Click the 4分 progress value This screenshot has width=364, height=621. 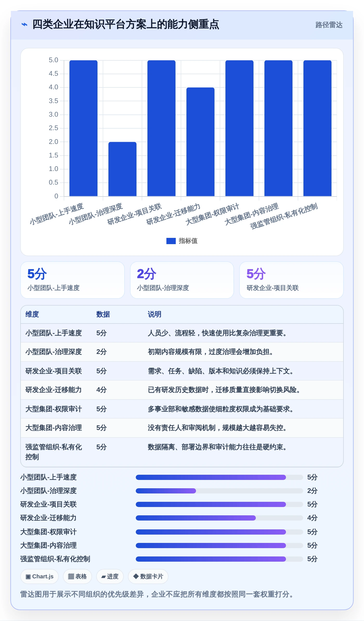(x=312, y=518)
